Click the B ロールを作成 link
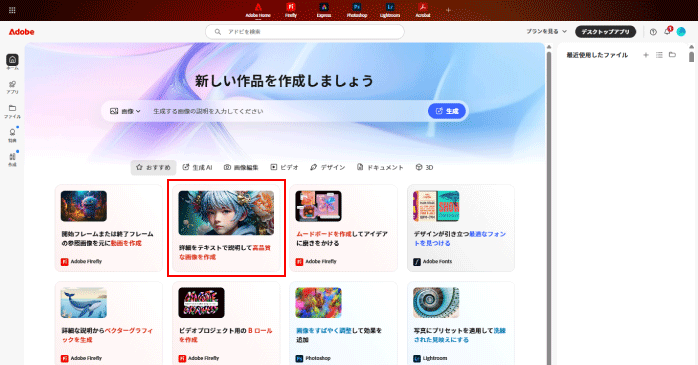Viewport: 698px width, 365px height. (x=226, y=335)
